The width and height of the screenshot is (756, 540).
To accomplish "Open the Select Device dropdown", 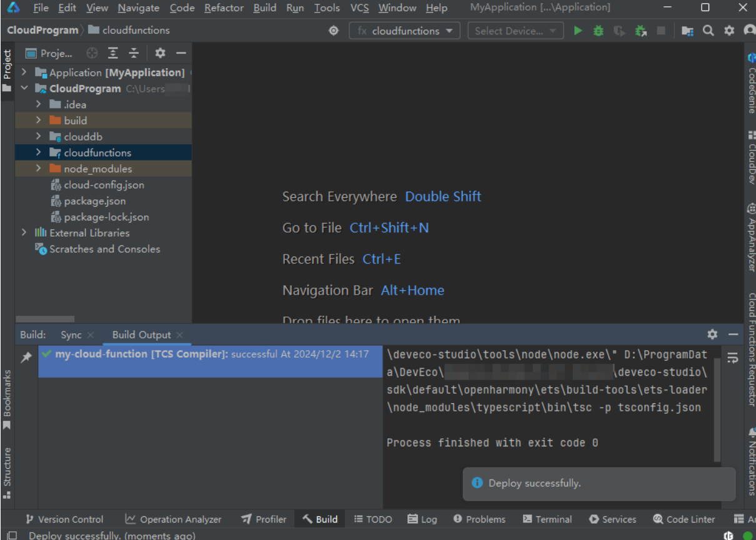I will tap(515, 31).
